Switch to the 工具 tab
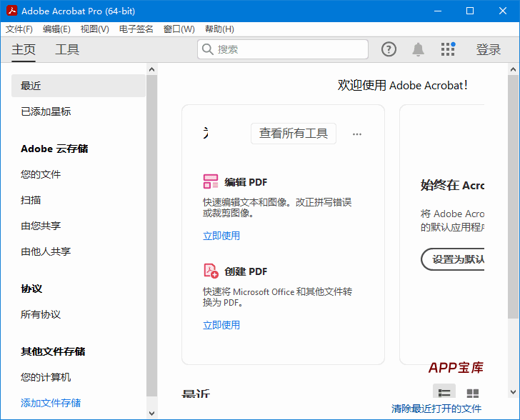Screen dimensions: 520x420 (x=67, y=49)
